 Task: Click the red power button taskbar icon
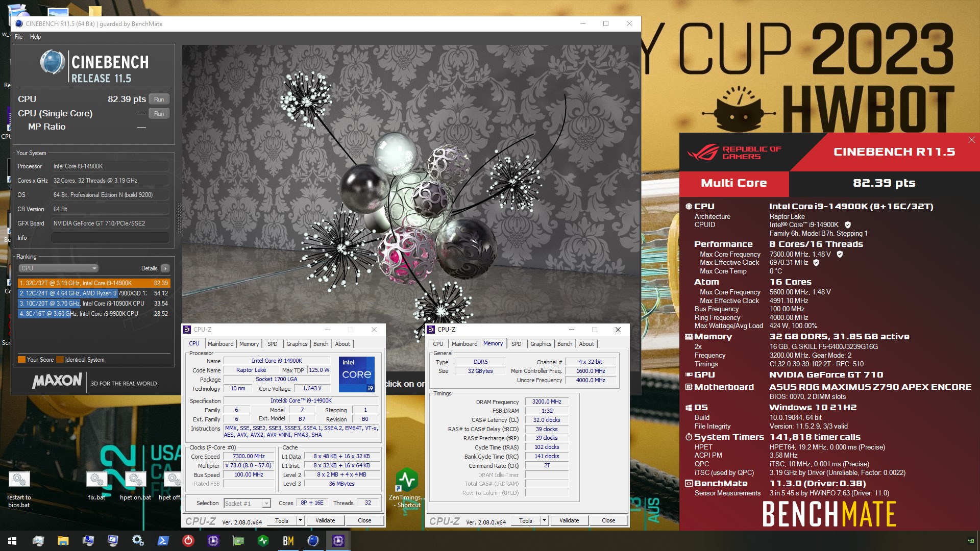coord(188,541)
